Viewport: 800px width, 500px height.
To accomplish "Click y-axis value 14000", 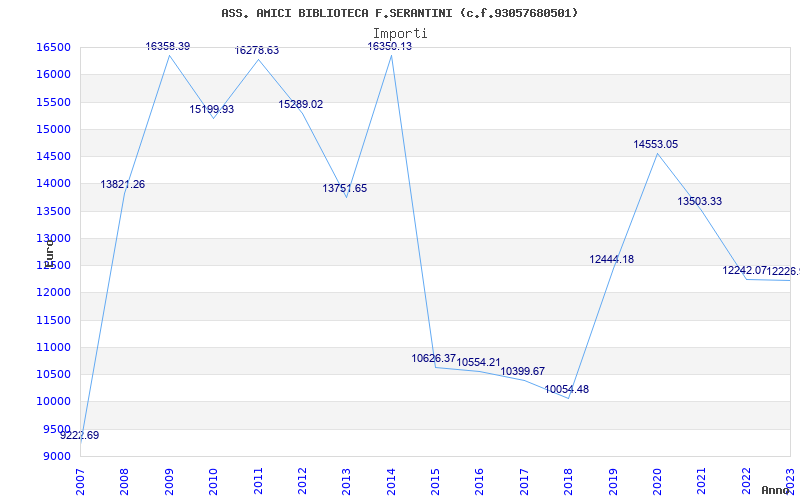I will (x=53, y=184).
